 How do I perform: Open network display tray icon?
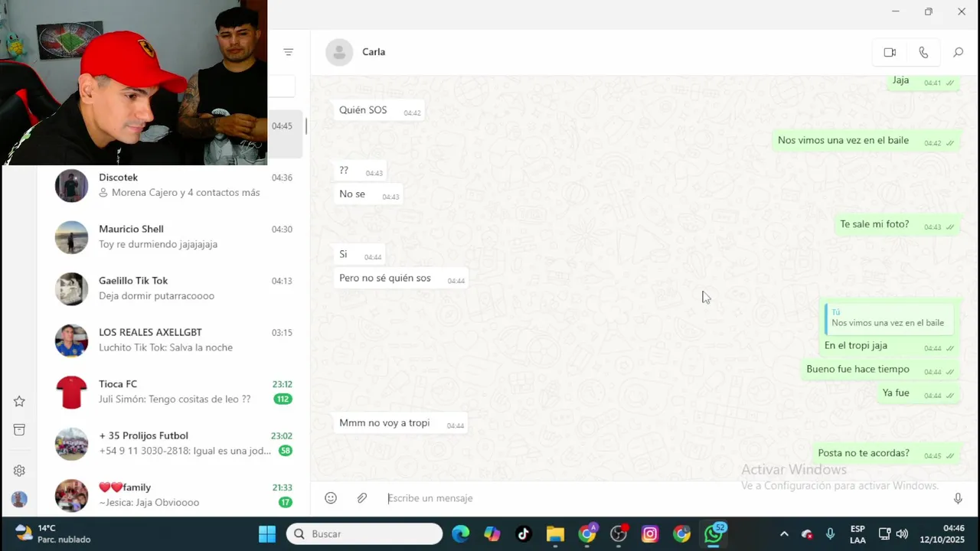[x=884, y=533]
